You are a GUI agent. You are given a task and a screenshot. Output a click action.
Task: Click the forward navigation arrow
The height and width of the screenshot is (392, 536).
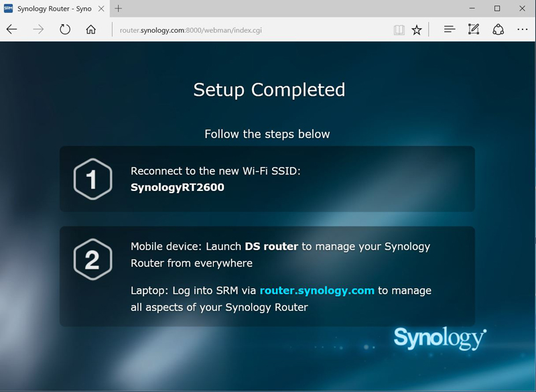pos(38,29)
